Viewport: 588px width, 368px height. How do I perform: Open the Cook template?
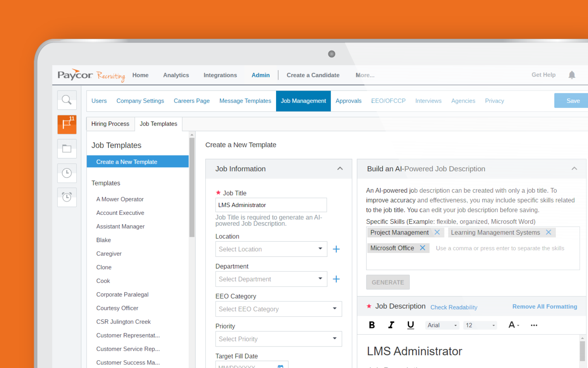pos(103,281)
